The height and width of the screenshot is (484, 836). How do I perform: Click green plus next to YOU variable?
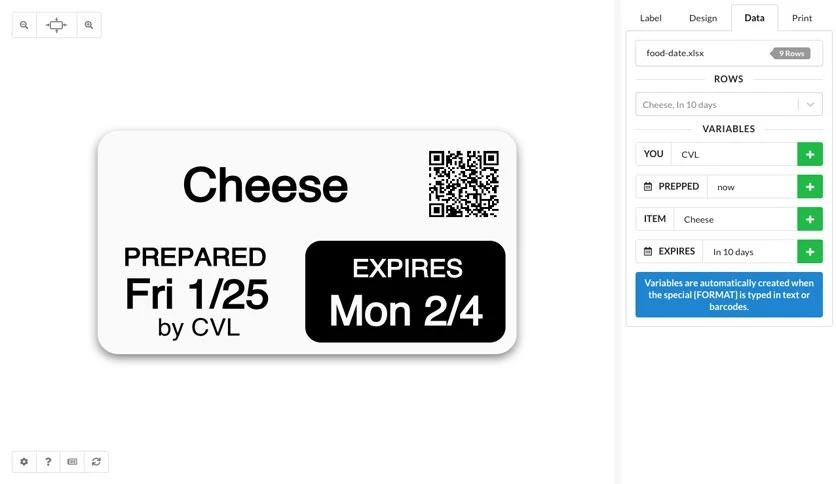click(810, 155)
